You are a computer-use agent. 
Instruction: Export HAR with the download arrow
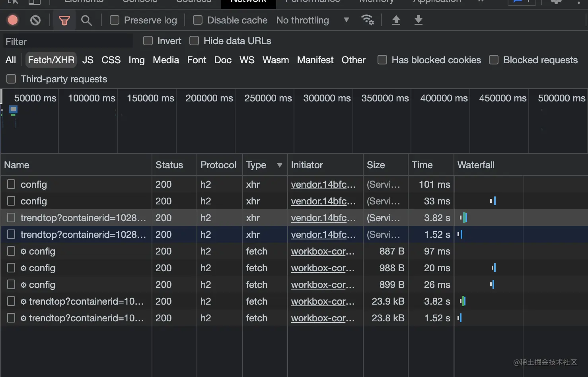tap(419, 20)
